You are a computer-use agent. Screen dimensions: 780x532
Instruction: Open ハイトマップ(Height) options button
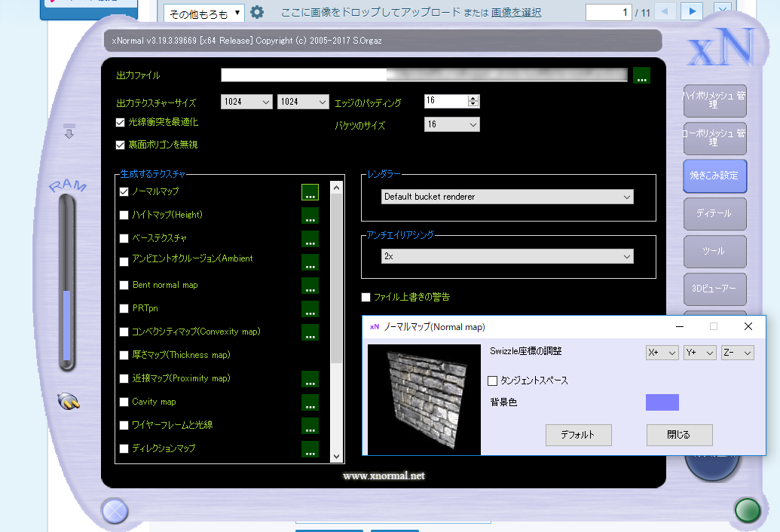tap(310, 216)
